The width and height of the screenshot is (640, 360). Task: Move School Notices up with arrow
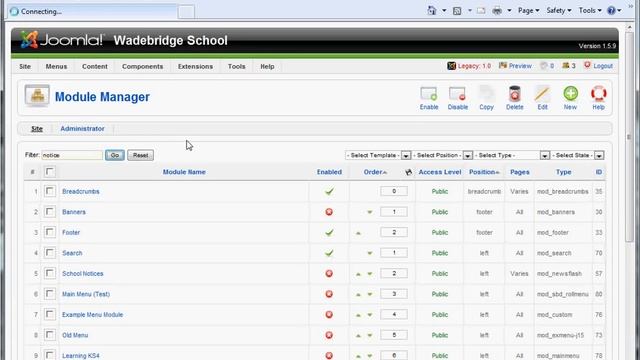(x=358, y=274)
